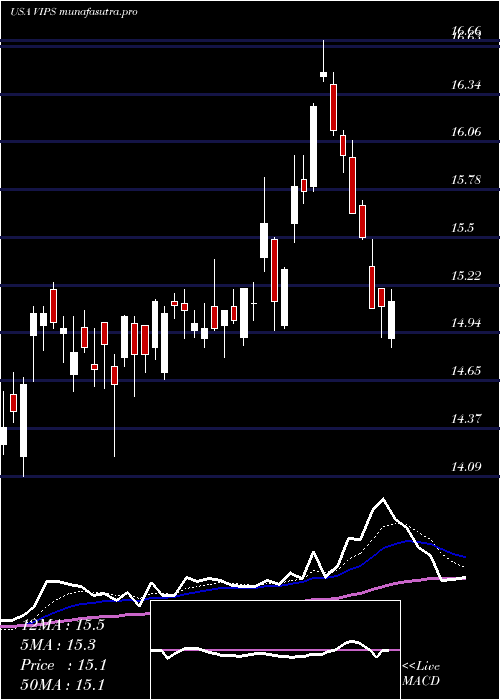Click the 14.37 price axis label
The image size is (500, 700).
[466, 419]
